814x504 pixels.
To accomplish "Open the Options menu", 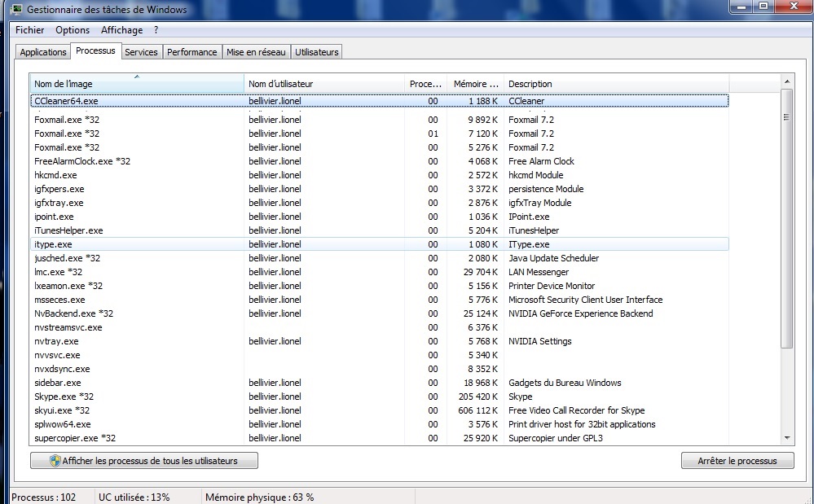I will tap(73, 30).
